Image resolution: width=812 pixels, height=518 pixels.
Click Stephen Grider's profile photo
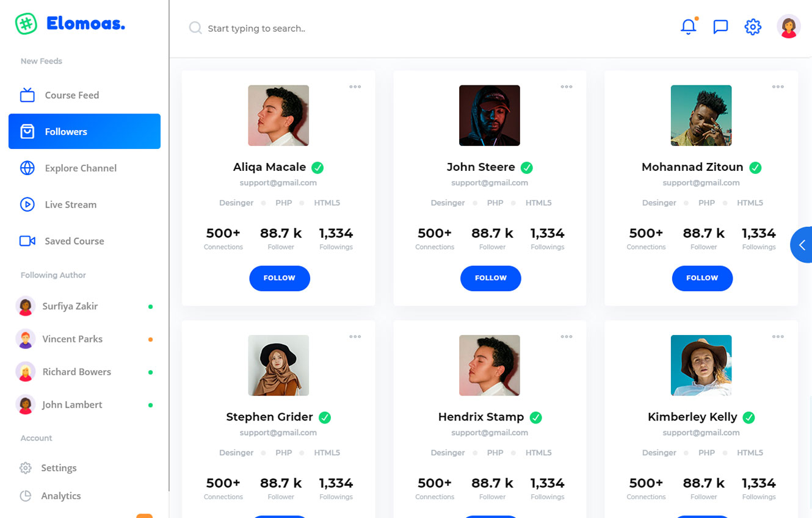(278, 365)
